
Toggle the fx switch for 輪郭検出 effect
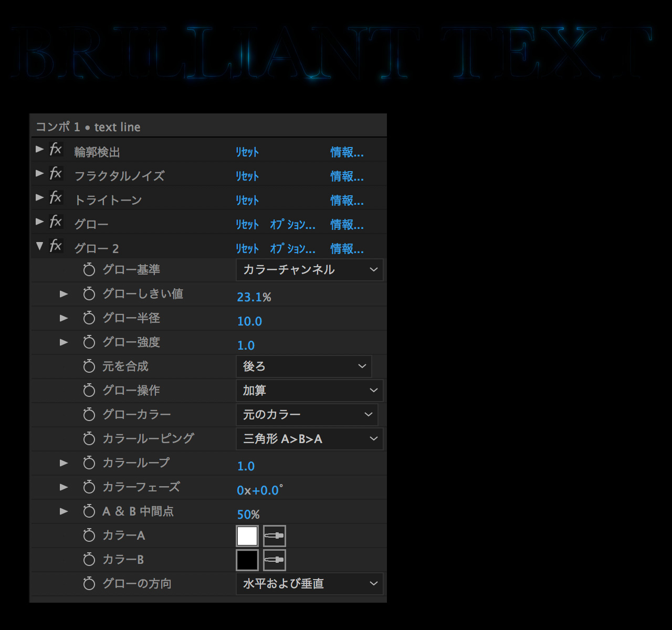[56, 150]
